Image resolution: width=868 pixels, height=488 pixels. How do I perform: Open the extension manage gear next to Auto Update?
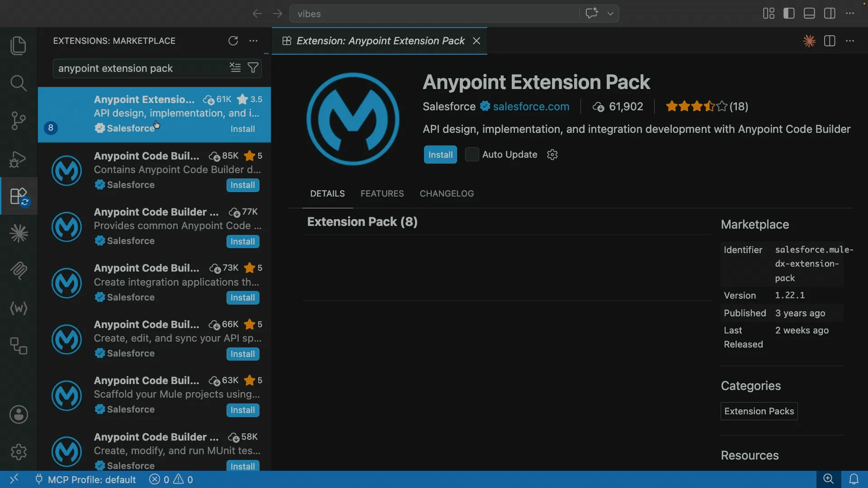click(552, 155)
